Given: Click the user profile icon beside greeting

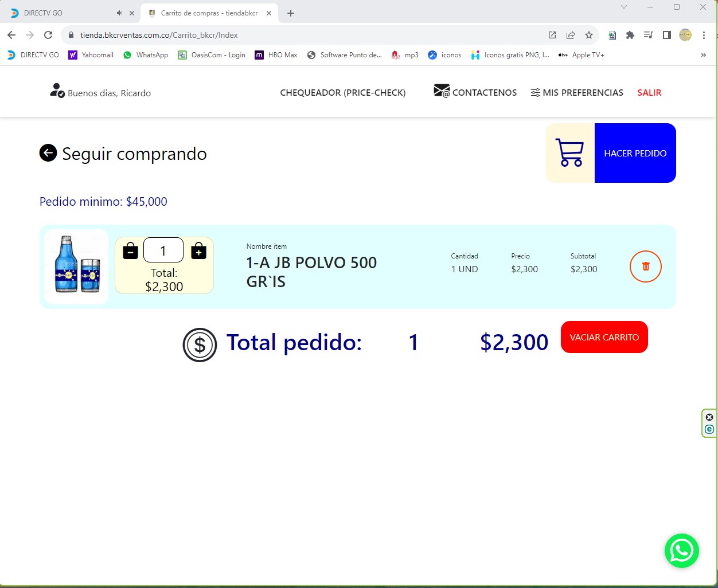Looking at the screenshot, I should click(x=57, y=91).
